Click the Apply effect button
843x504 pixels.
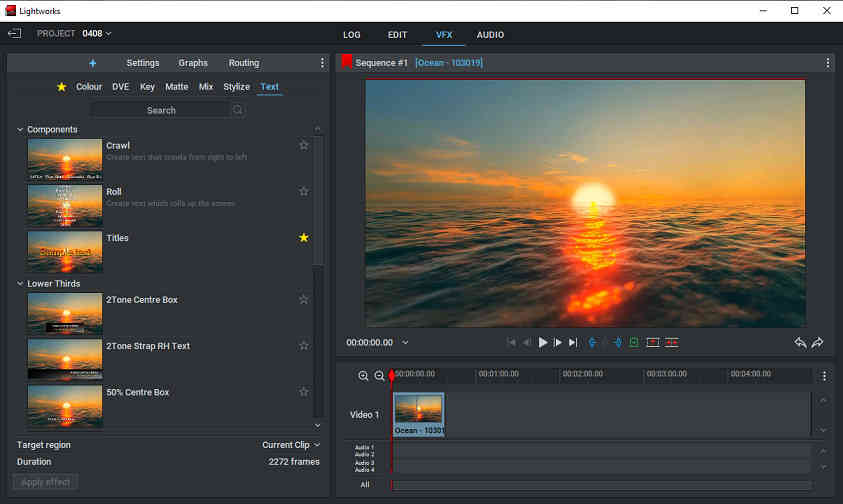pyautogui.click(x=45, y=482)
